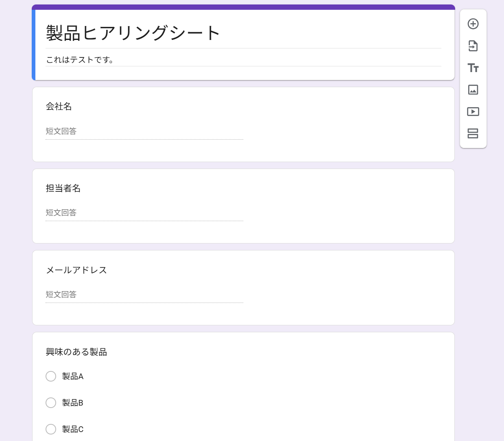This screenshot has width=504, height=441.
Task: Click the 製品C option label text
Action: (73, 429)
